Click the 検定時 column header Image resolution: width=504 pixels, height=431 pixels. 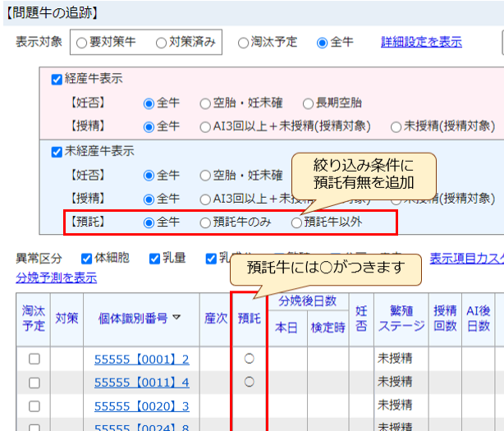[328, 328]
